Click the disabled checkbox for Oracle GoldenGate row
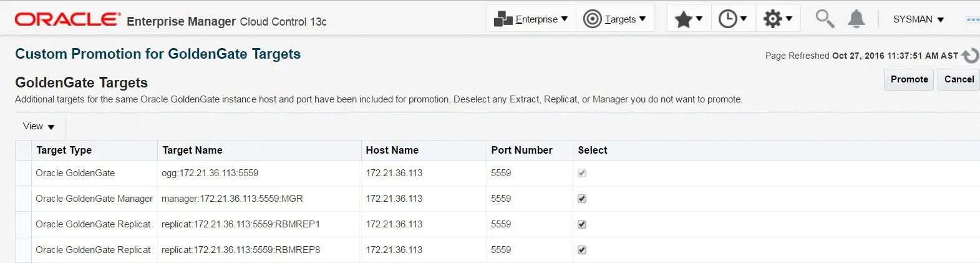Image resolution: width=980 pixels, height=263 pixels. 582,173
